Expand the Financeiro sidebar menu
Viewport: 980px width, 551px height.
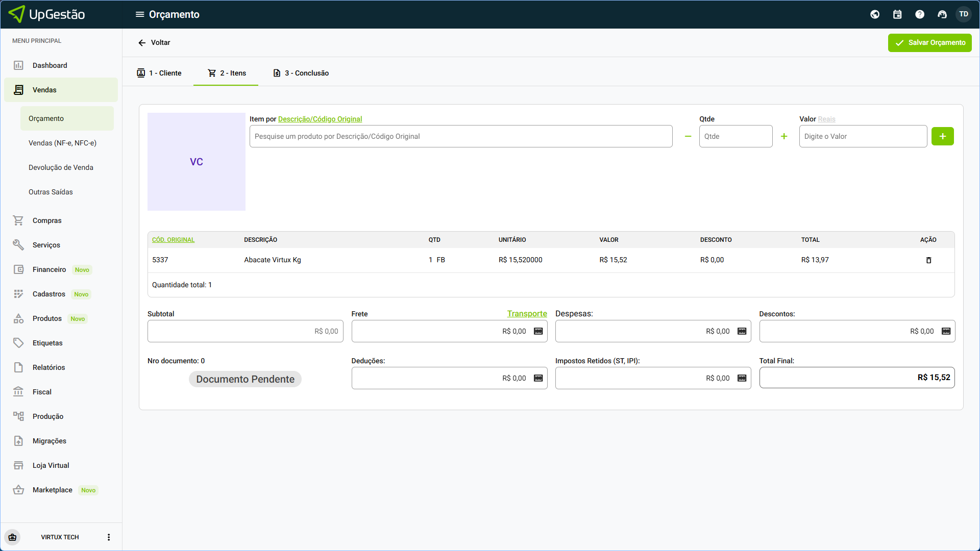(50, 269)
